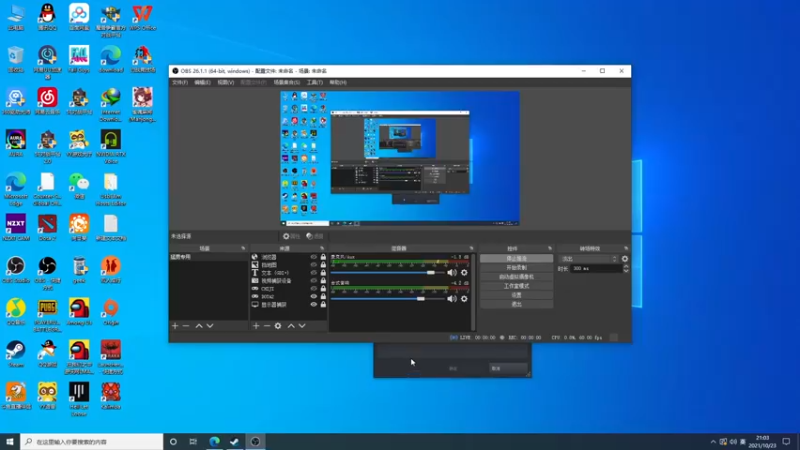Click the transition duration input field
Viewport: 800px width, 450px height.
[x=596, y=268]
